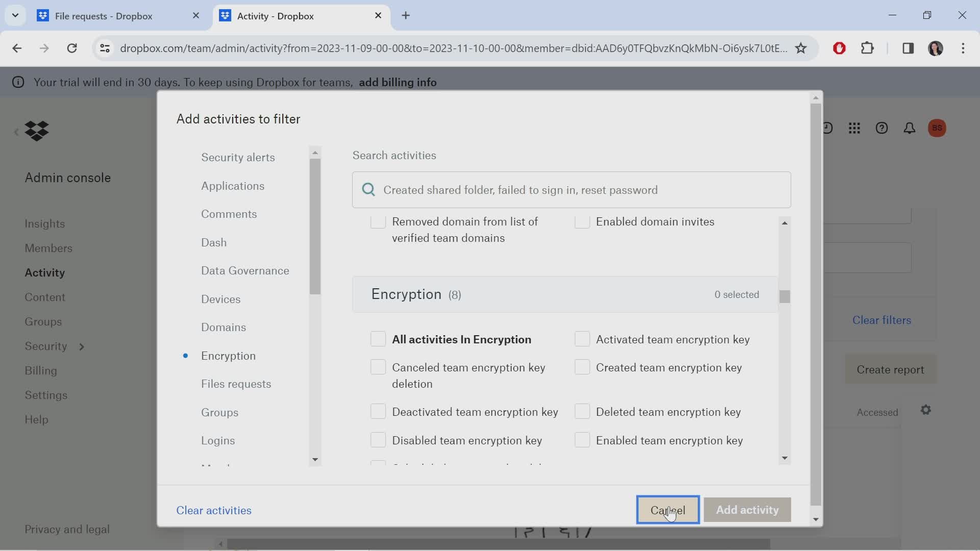Click the Search activities input field
Viewport: 980px width, 551px height.
click(x=571, y=190)
